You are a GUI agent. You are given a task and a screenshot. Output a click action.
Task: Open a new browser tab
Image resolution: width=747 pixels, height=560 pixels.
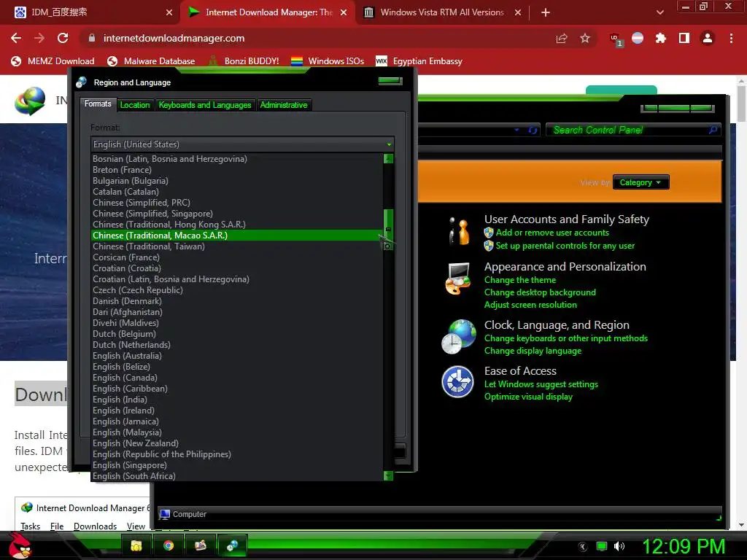546,12
